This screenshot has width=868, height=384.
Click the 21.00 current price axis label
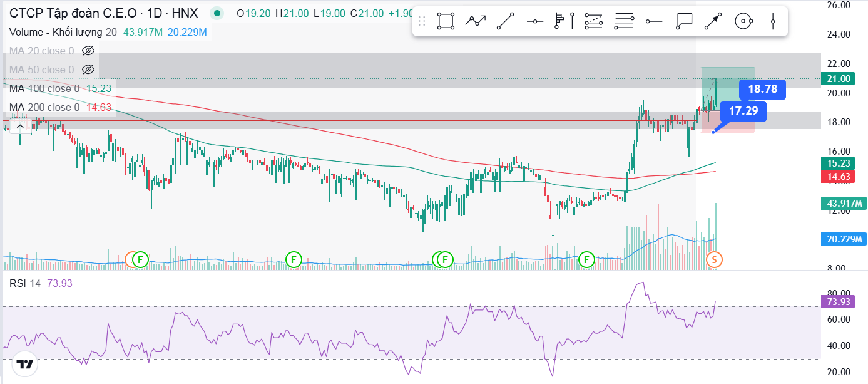(838, 78)
